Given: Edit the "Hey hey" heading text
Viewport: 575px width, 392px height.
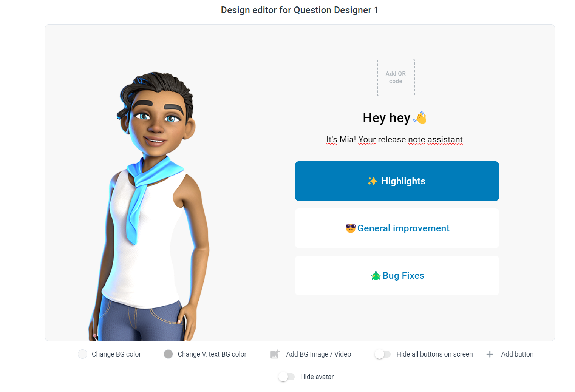Looking at the screenshot, I should [x=386, y=118].
